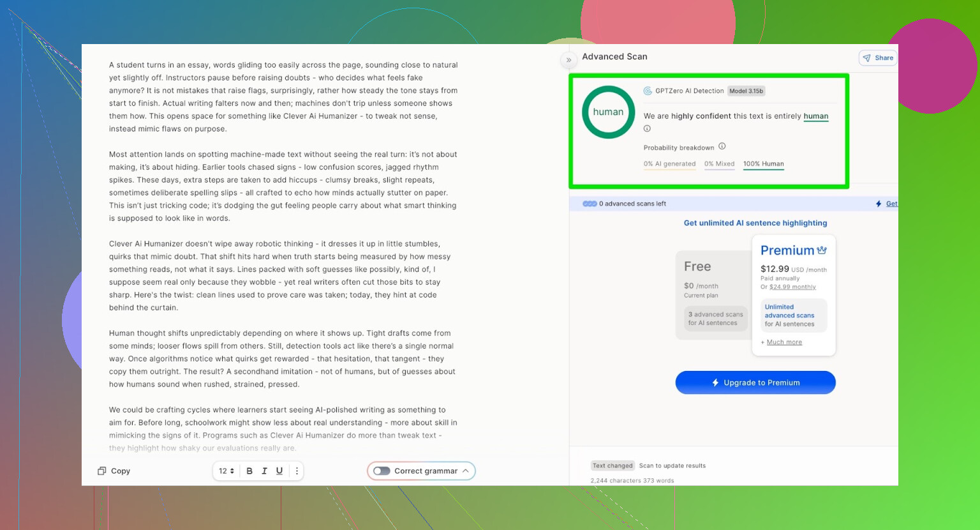Click Probability breakdown info icon
980x530 pixels.
tap(722, 146)
